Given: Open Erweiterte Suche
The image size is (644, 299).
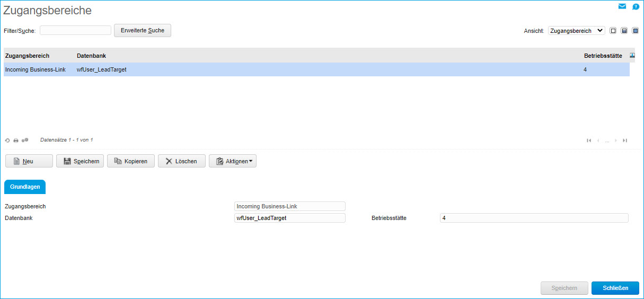Looking at the screenshot, I should [143, 30].
